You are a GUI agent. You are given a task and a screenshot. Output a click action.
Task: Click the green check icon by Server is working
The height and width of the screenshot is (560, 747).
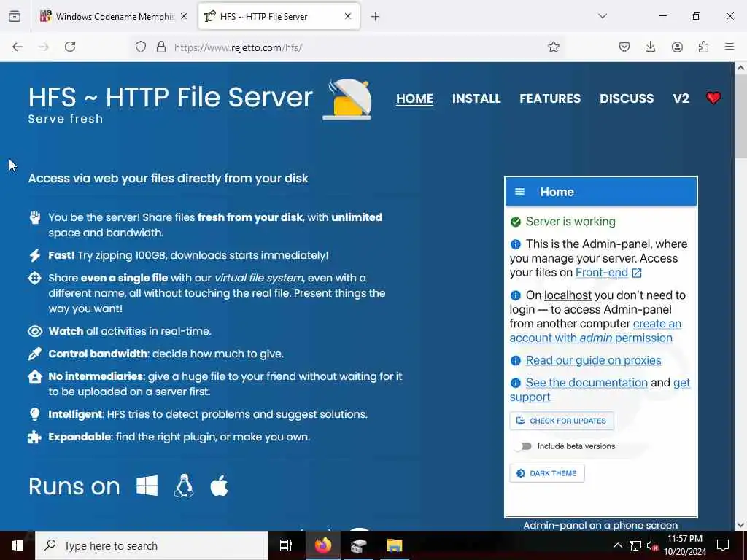516,222
